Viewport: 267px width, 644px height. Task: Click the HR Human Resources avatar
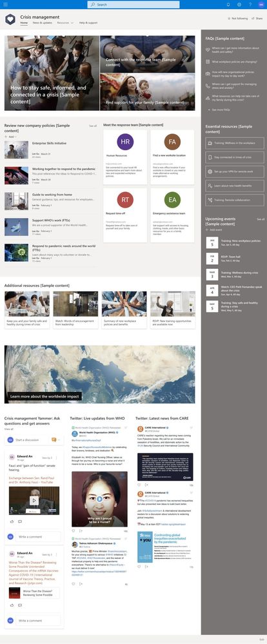(125, 142)
